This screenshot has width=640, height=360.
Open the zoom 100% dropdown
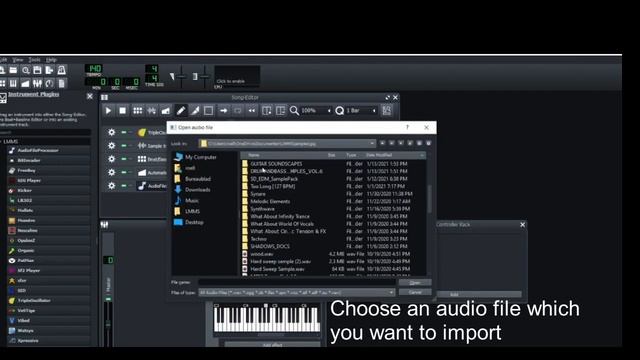coord(316,111)
